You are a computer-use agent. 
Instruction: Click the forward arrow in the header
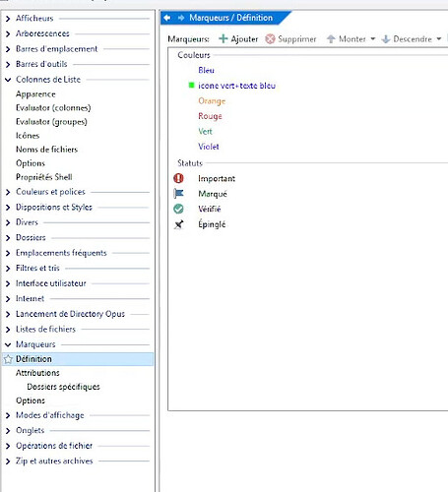click(x=181, y=18)
